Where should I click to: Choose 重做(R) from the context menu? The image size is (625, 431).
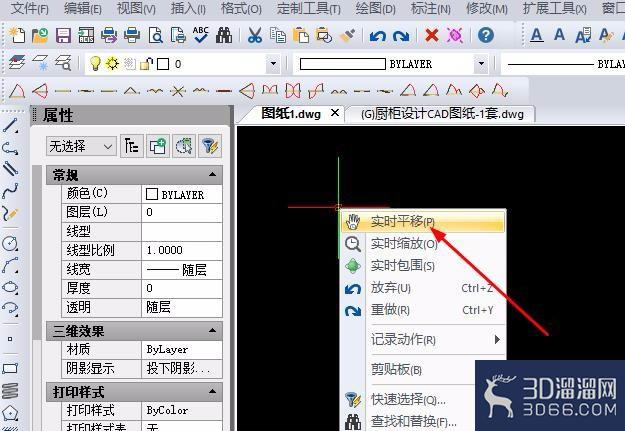pos(424,310)
